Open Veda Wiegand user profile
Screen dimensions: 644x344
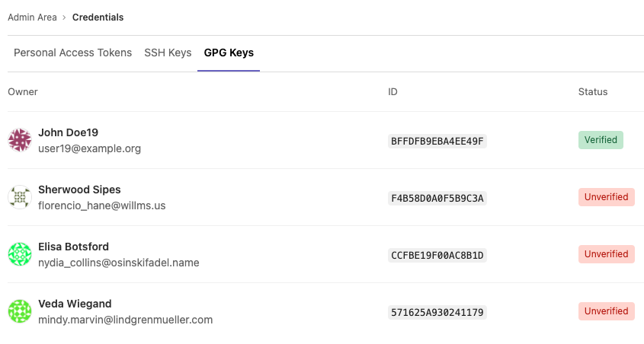pos(75,304)
